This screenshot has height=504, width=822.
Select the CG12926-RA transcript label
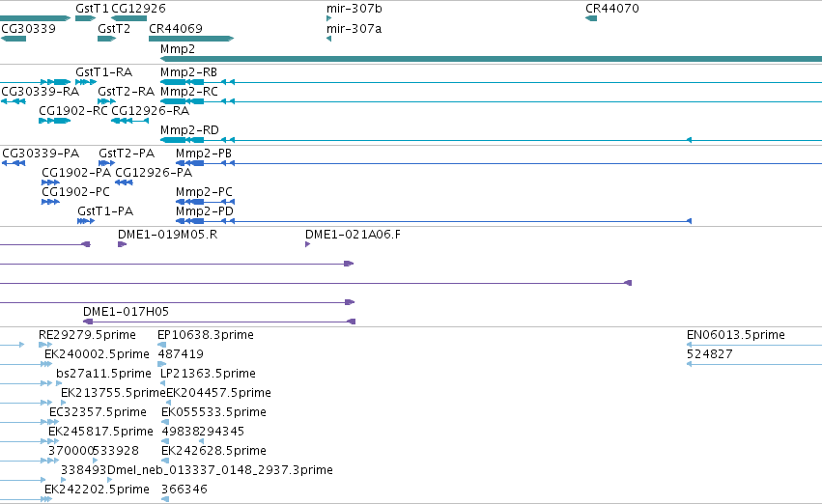(151, 110)
